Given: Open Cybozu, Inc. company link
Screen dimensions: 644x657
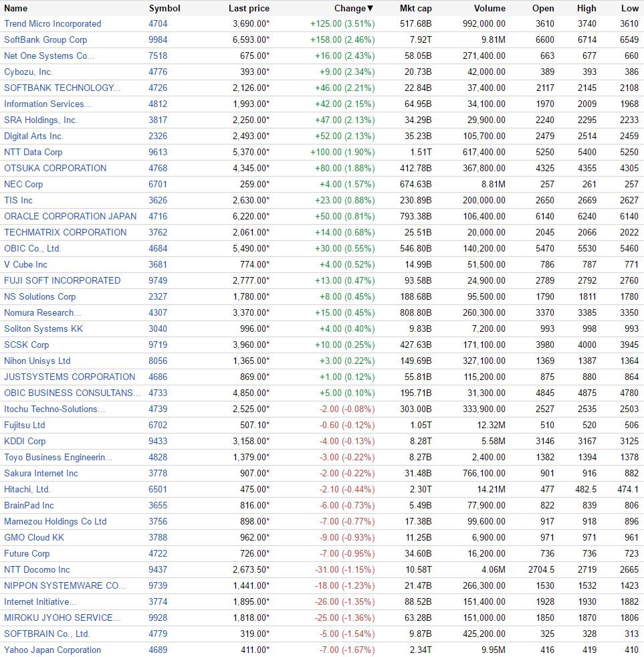Looking at the screenshot, I should 28,72.
